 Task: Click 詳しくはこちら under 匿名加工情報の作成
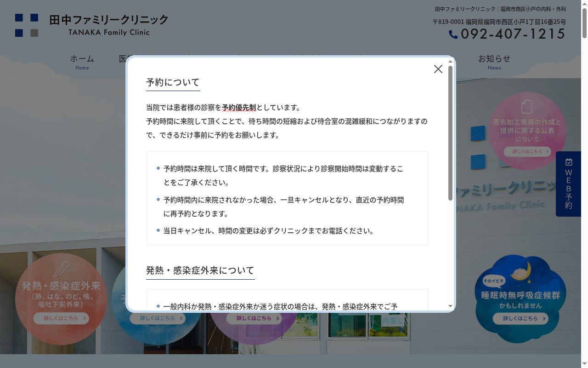pyautogui.click(x=527, y=151)
